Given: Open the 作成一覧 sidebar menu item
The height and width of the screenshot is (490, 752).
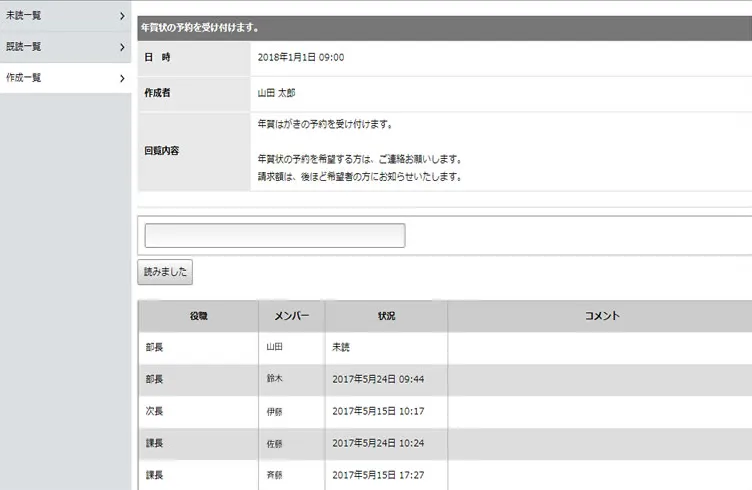Looking at the screenshot, I should 65,78.
